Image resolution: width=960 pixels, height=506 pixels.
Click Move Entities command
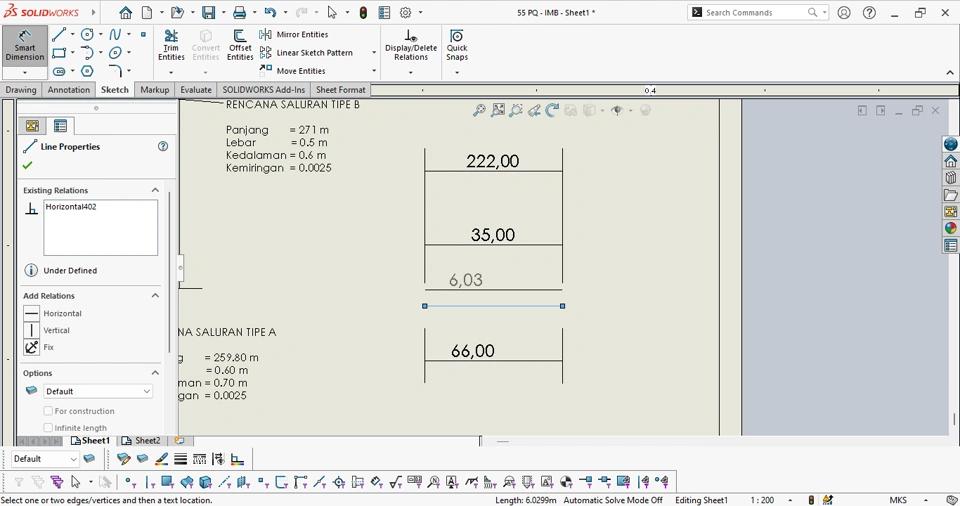pos(293,70)
